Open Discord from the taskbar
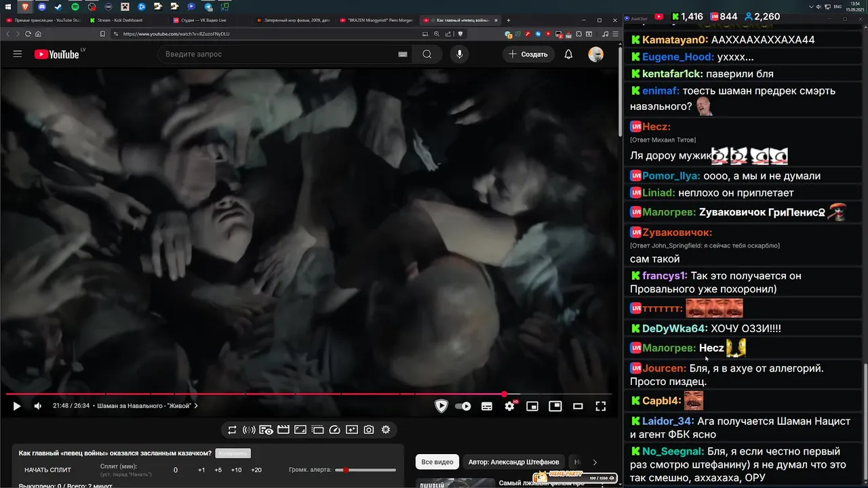Viewport: 868px width, 488px height. coord(42,7)
